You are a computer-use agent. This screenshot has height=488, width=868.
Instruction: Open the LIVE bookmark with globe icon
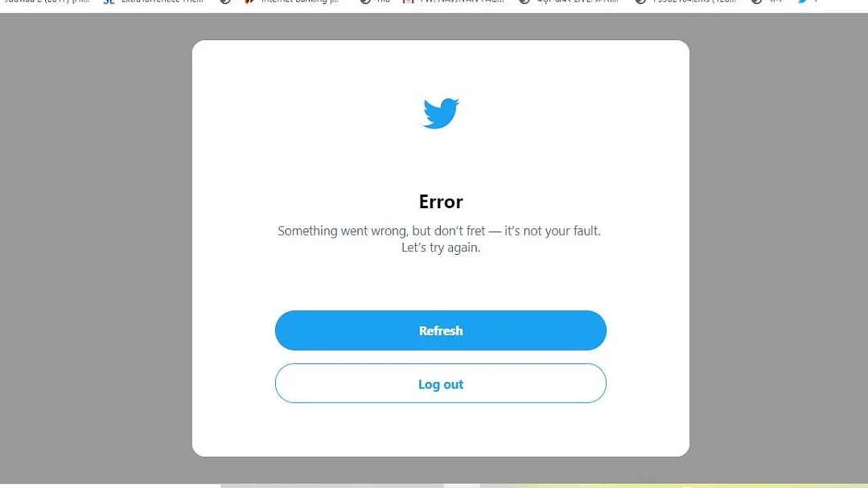click(x=570, y=2)
